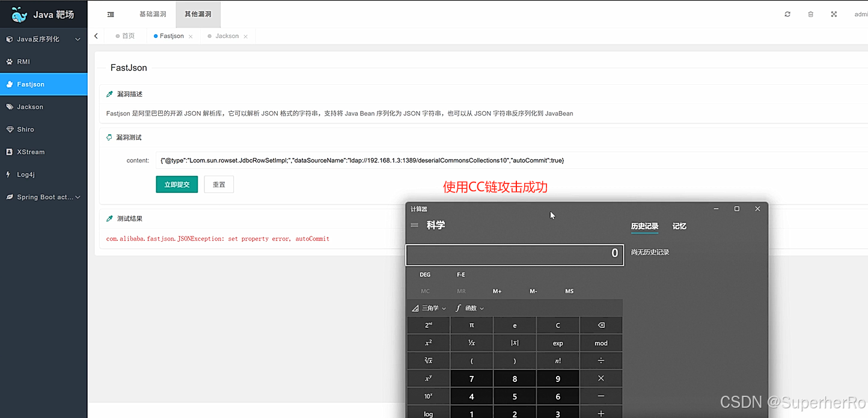Click the 立即提交 submit button

(x=177, y=185)
